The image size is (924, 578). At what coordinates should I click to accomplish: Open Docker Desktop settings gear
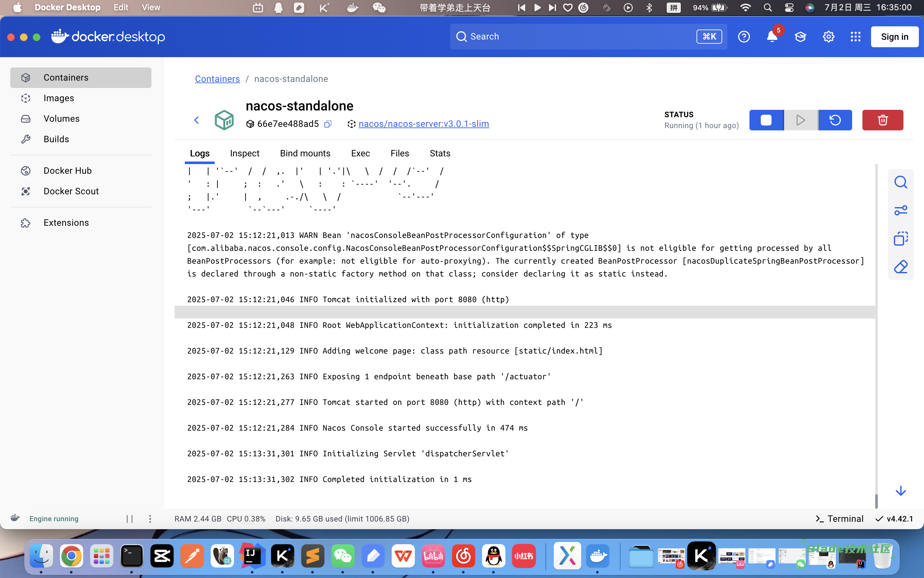(828, 37)
